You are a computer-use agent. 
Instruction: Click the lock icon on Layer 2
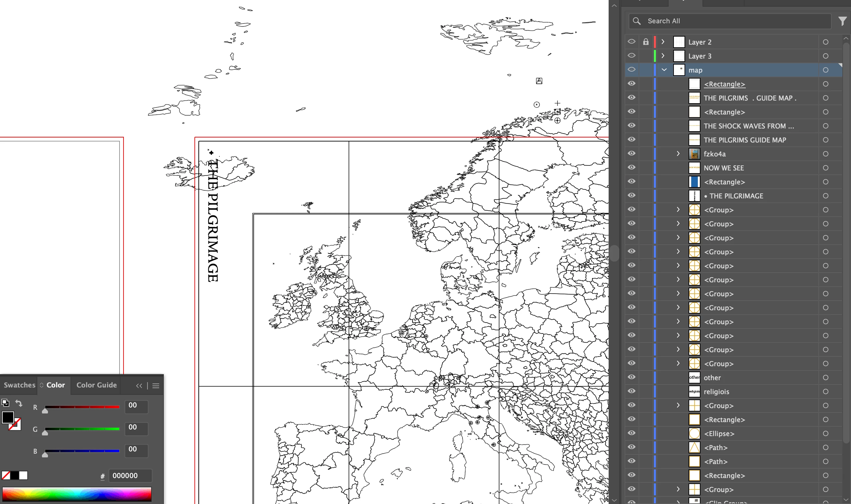coord(646,42)
